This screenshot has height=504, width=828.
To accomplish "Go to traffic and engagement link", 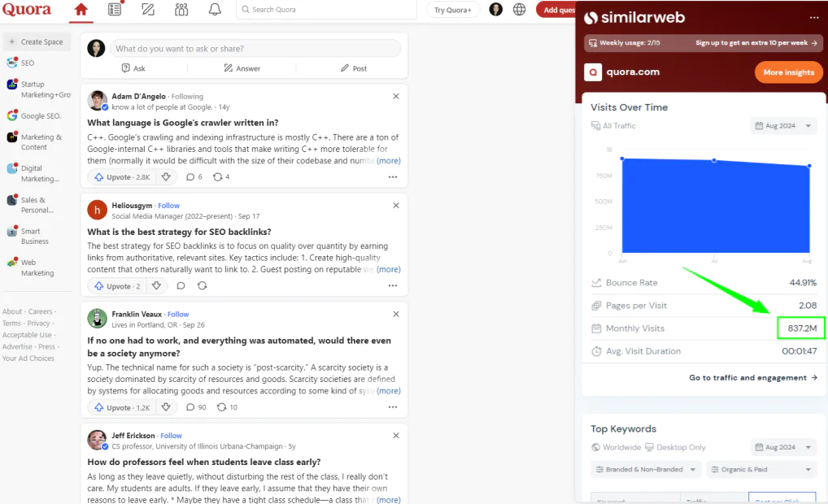I will click(x=753, y=378).
